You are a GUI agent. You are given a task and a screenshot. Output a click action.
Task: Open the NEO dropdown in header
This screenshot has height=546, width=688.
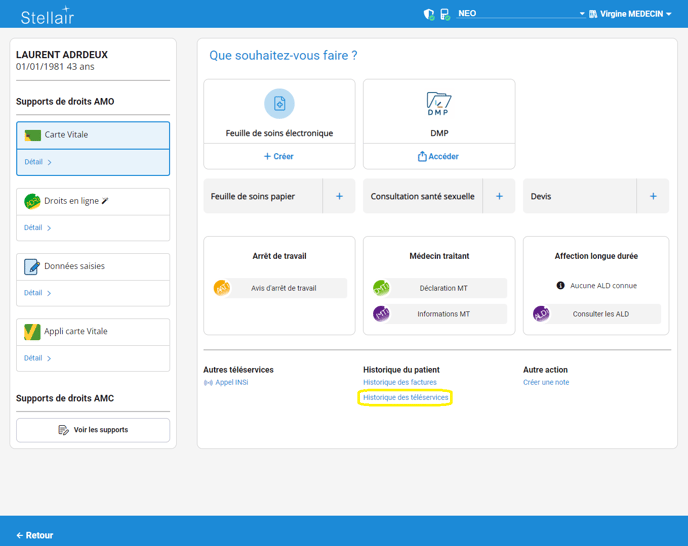coord(520,14)
